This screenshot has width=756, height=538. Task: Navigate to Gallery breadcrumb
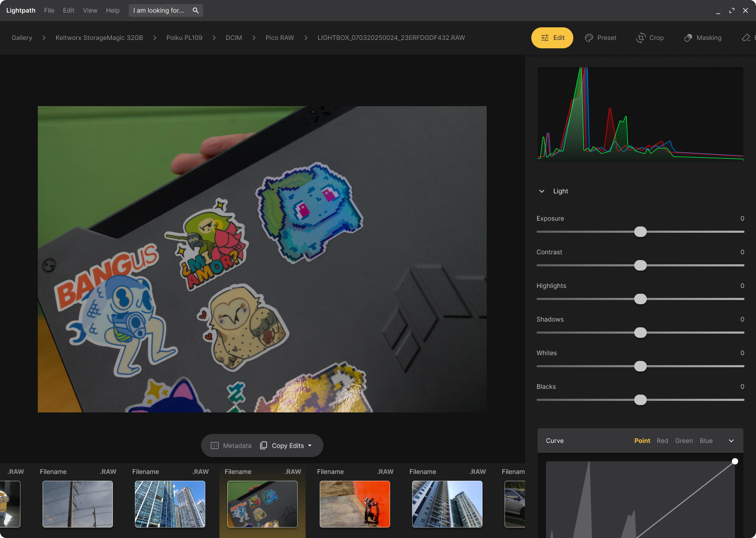(22, 38)
